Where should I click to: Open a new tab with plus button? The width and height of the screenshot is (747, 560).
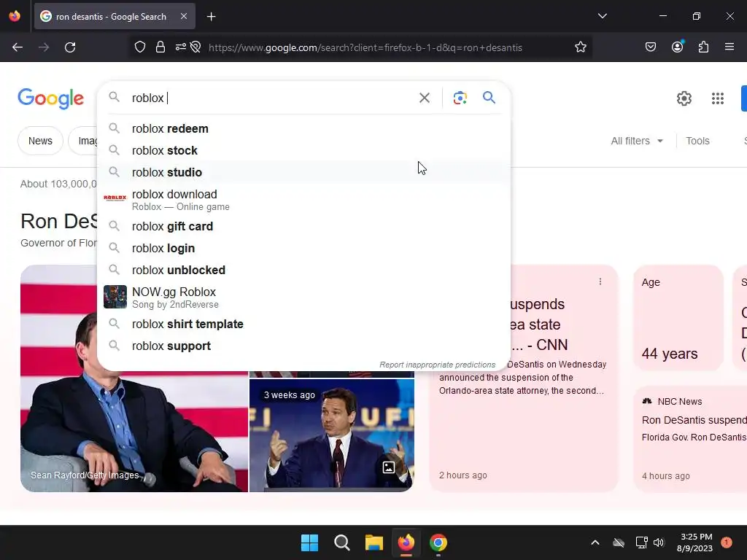tap(211, 17)
